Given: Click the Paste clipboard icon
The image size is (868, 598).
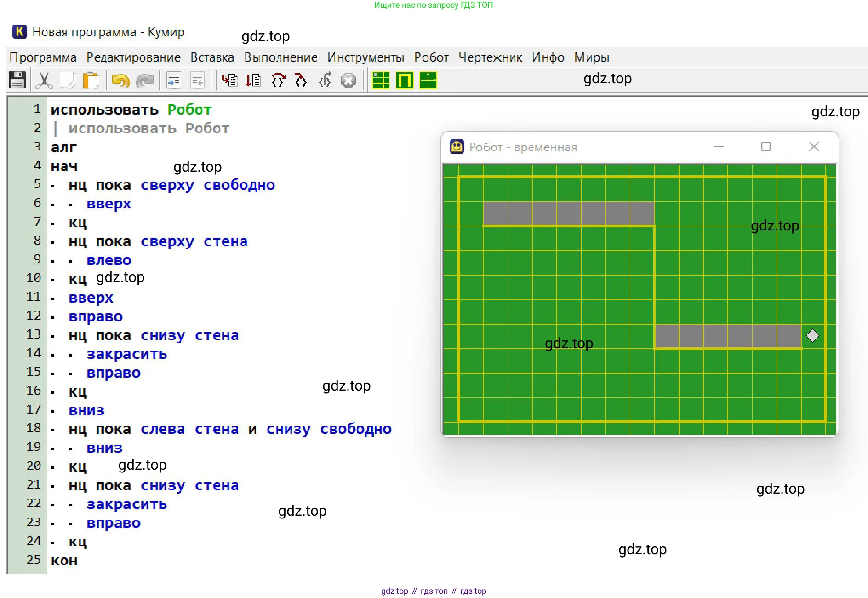Looking at the screenshot, I should (91, 80).
